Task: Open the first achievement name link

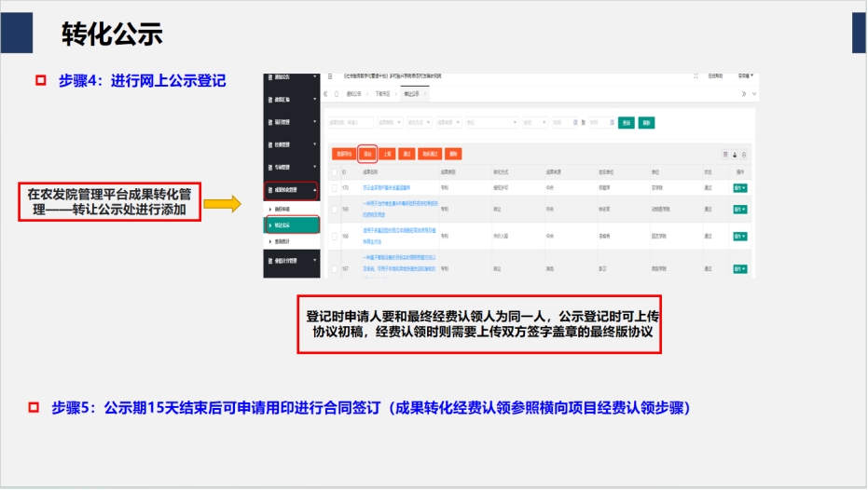Action: [382, 187]
